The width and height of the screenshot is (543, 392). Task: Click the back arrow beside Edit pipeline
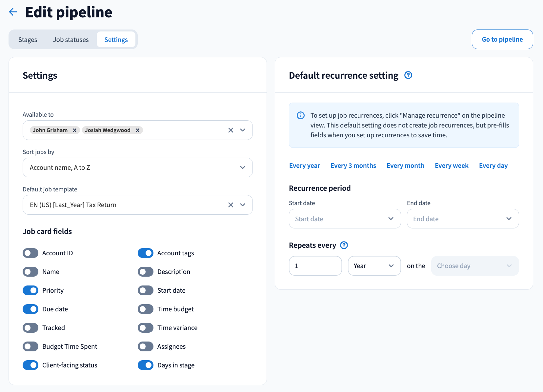(x=13, y=12)
